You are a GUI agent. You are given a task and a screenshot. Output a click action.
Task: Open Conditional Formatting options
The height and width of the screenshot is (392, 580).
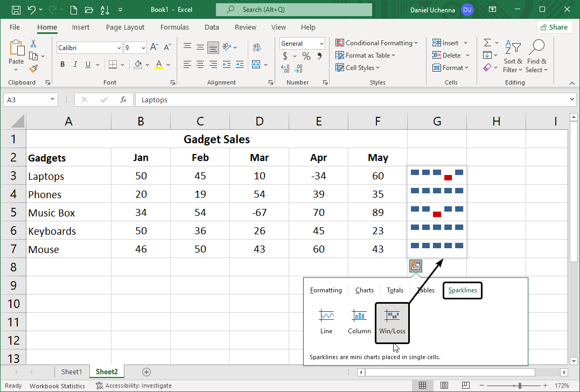(377, 43)
